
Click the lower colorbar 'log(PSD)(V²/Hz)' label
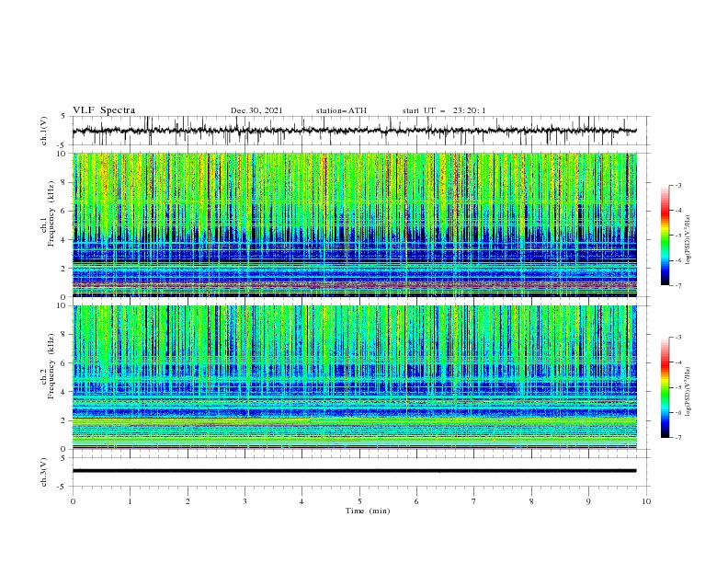click(688, 392)
